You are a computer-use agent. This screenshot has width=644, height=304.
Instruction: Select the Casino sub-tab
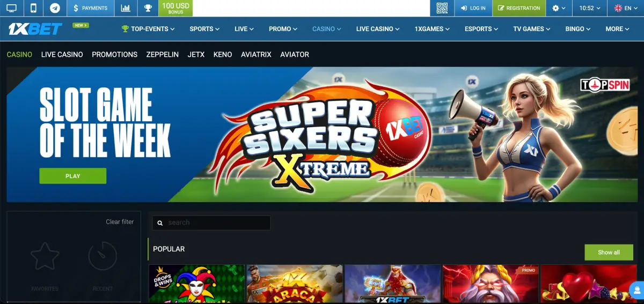coord(19,54)
